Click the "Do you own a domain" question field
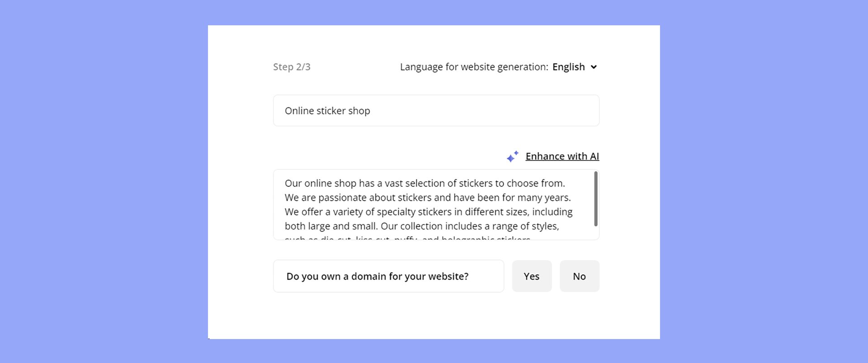The width and height of the screenshot is (868, 363). [388, 276]
